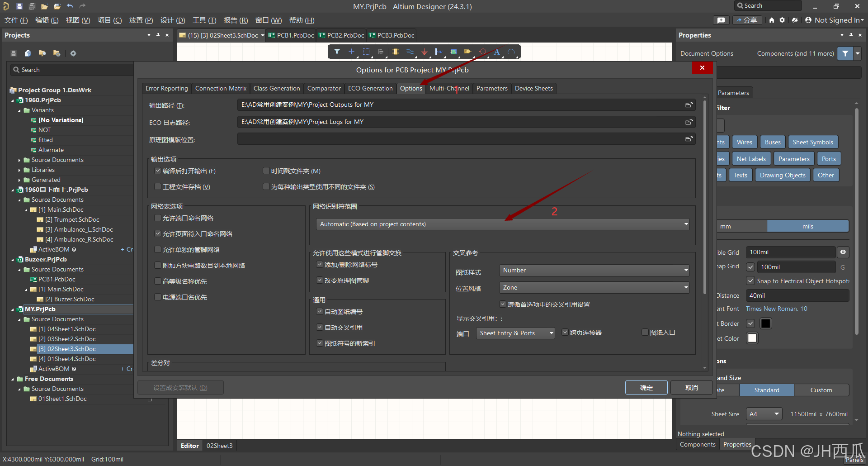Toggle 编译后打开输出 checkbox
This screenshot has height=466, width=868.
coord(158,171)
